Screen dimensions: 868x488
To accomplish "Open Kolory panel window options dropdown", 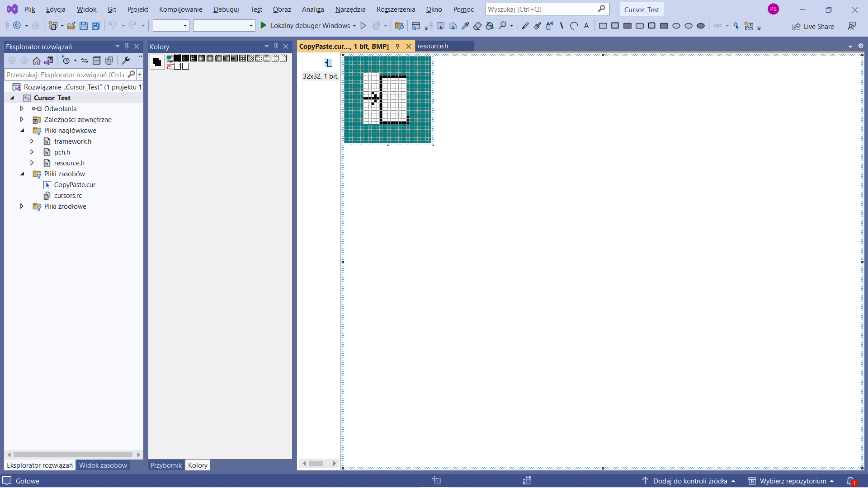I will pos(267,47).
